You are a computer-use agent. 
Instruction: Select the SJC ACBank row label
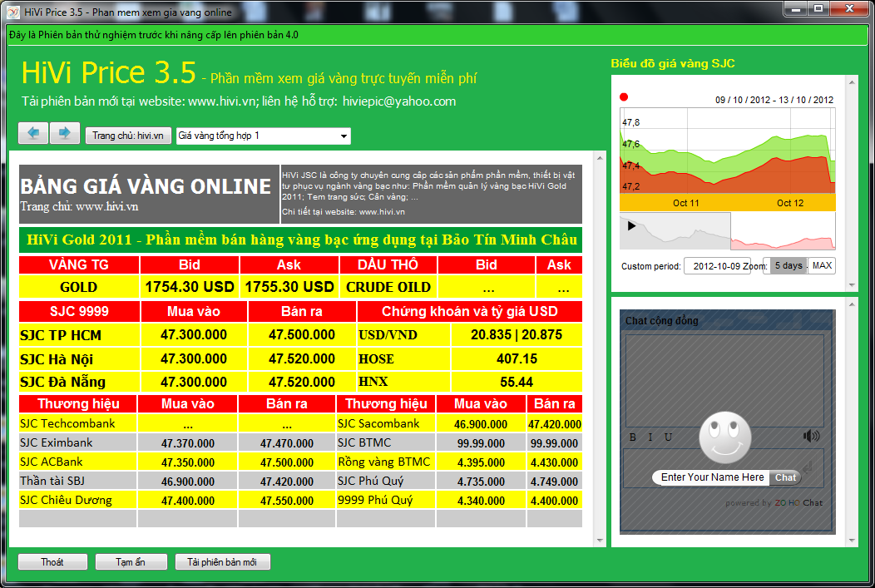point(52,462)
